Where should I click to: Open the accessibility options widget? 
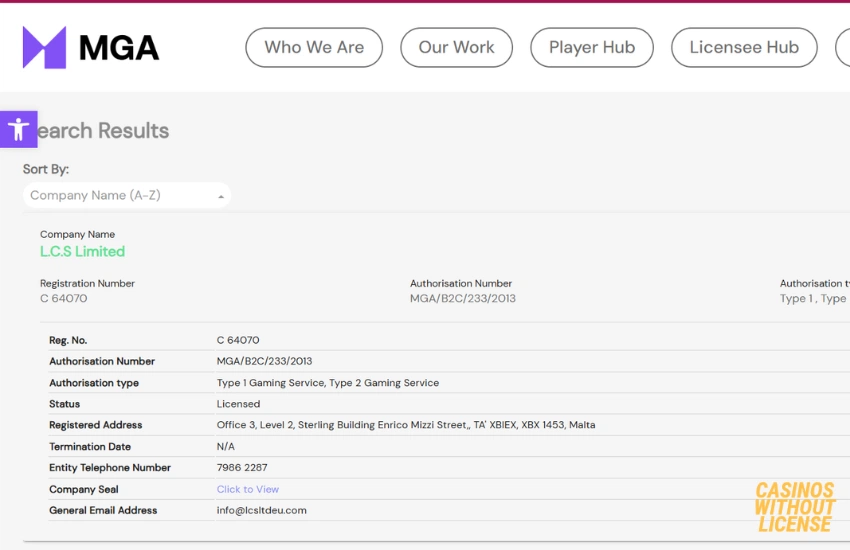18,130
